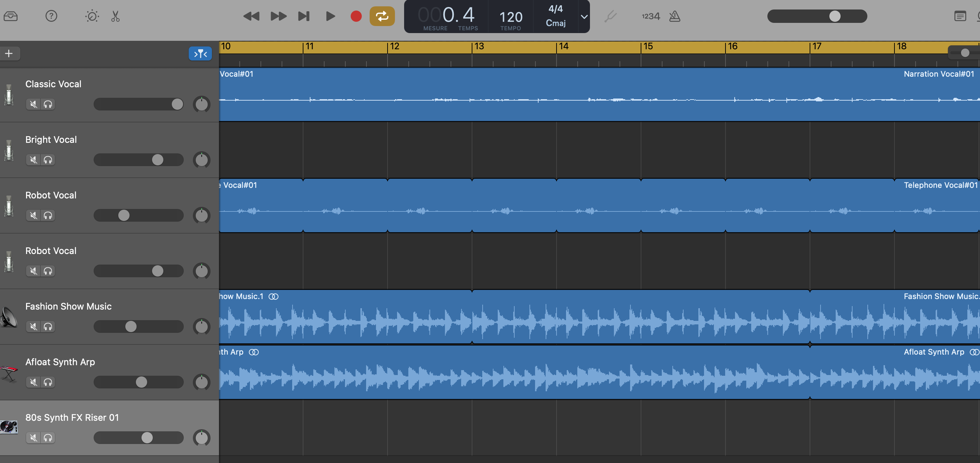Solo the Bright Vocal track

[48, 160]
